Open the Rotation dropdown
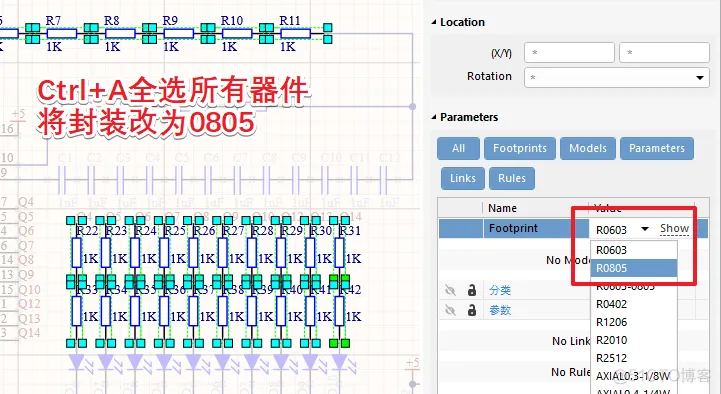Image resolution: width=721 pixels, height=394 pixels. click(699, 77)
